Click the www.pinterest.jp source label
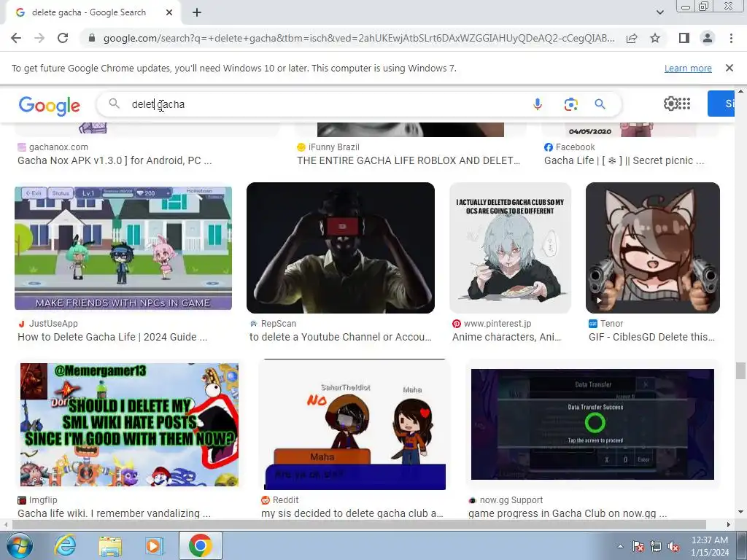 pos(498,323)
